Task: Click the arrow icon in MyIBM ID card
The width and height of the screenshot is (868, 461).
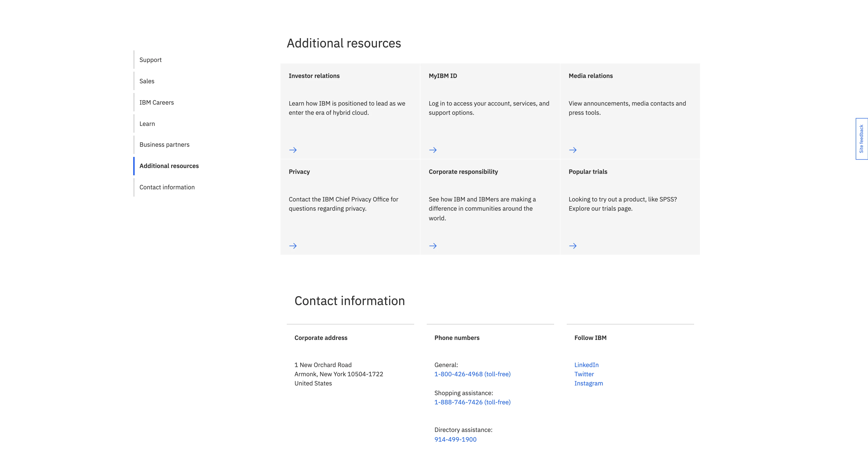Action: point(433,150)
